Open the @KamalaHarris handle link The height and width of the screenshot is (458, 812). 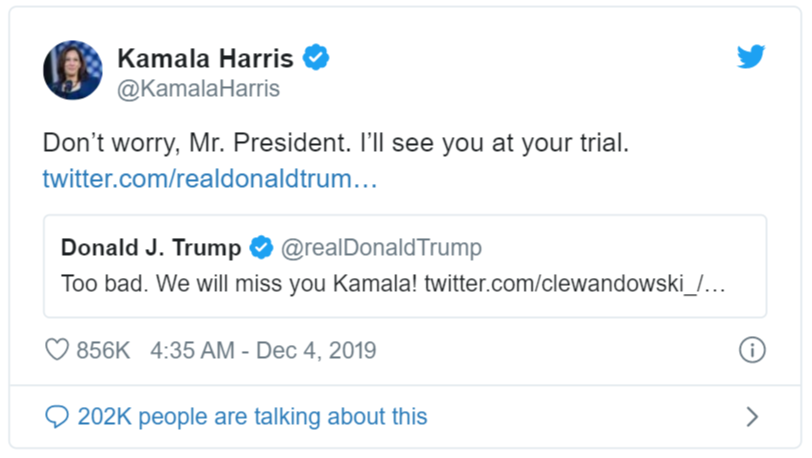pyautogui.click(x=199, y=89)
